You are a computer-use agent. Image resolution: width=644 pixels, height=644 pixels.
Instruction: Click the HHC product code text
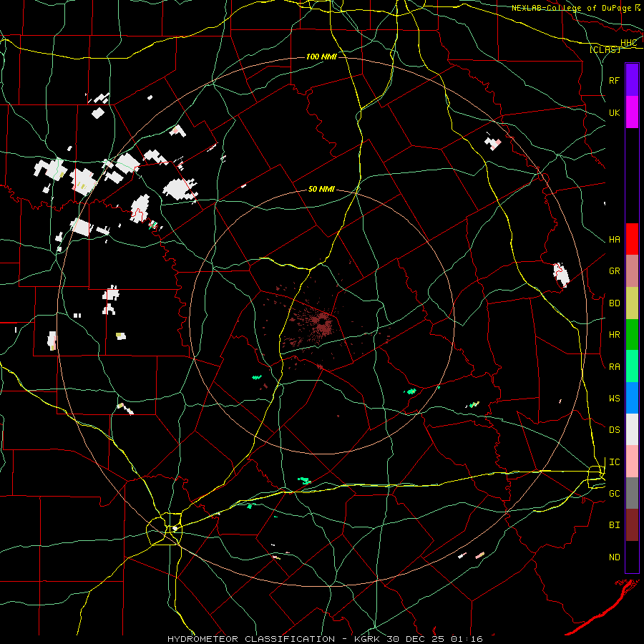[628, 43]
